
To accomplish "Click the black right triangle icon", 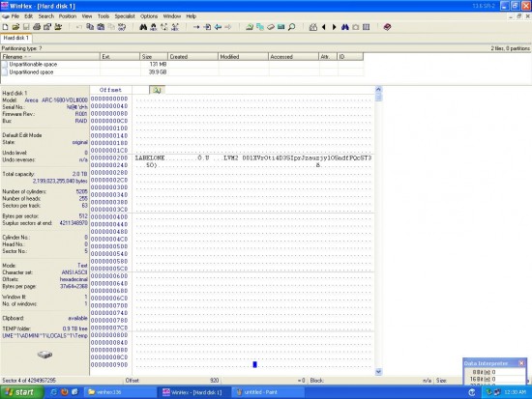I will 335,27.
